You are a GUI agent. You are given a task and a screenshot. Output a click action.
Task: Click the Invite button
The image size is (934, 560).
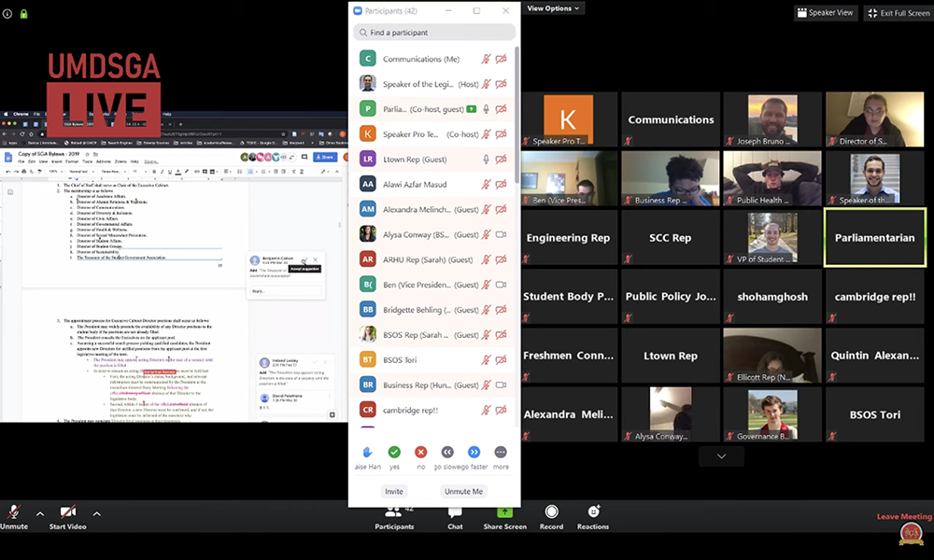[394, 491]
